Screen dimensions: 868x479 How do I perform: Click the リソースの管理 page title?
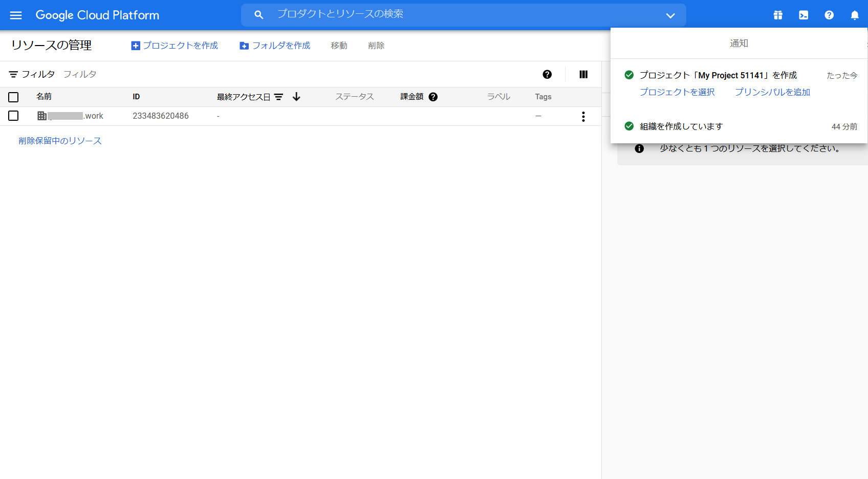click(x=51, y=45)
